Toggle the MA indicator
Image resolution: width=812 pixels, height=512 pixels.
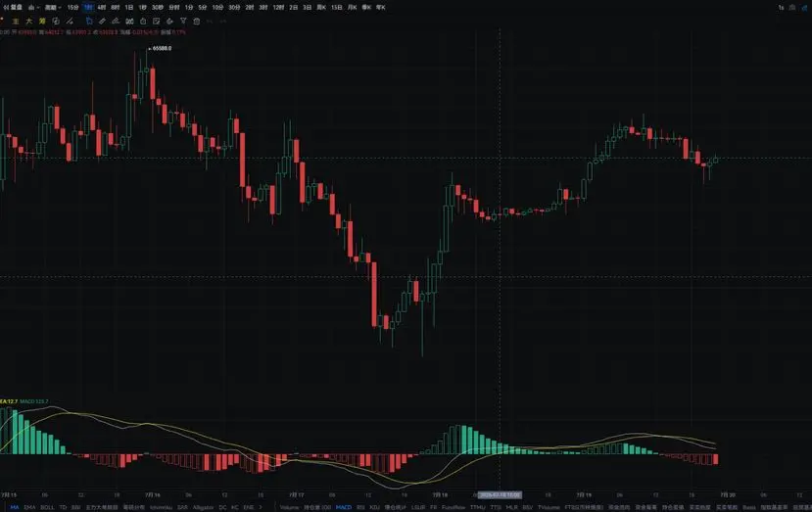(x=15, y=507)
